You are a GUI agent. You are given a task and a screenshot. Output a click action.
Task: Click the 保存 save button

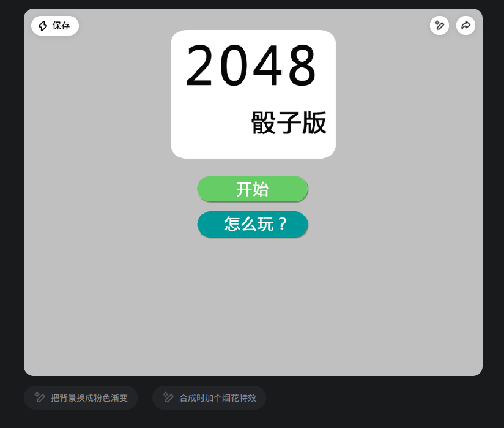point(54,26)
